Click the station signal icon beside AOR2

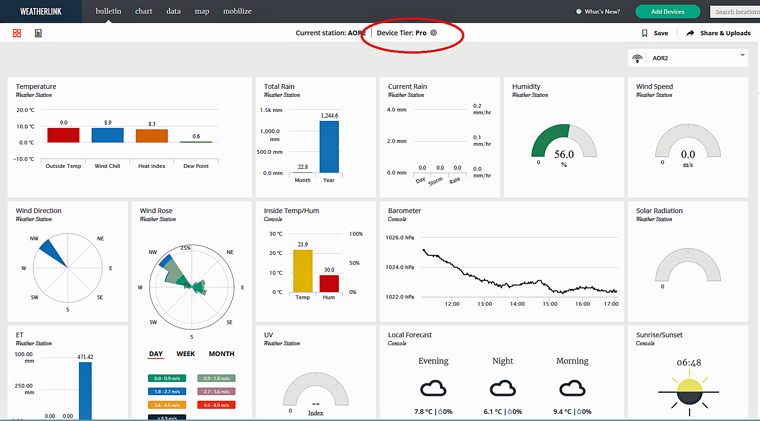pyautogui.click(x=637, y=58)
